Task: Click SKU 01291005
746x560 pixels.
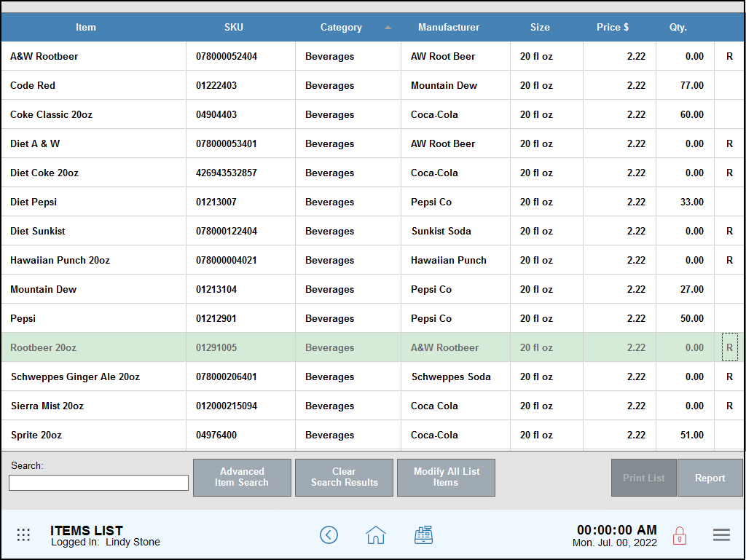Action: [216, 347]
